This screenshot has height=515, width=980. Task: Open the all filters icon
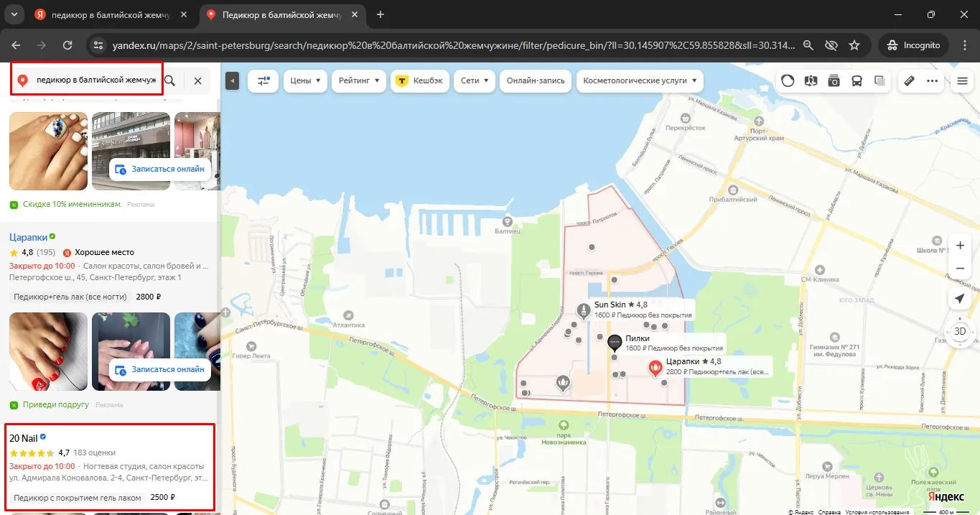click(x=263, y=81)
